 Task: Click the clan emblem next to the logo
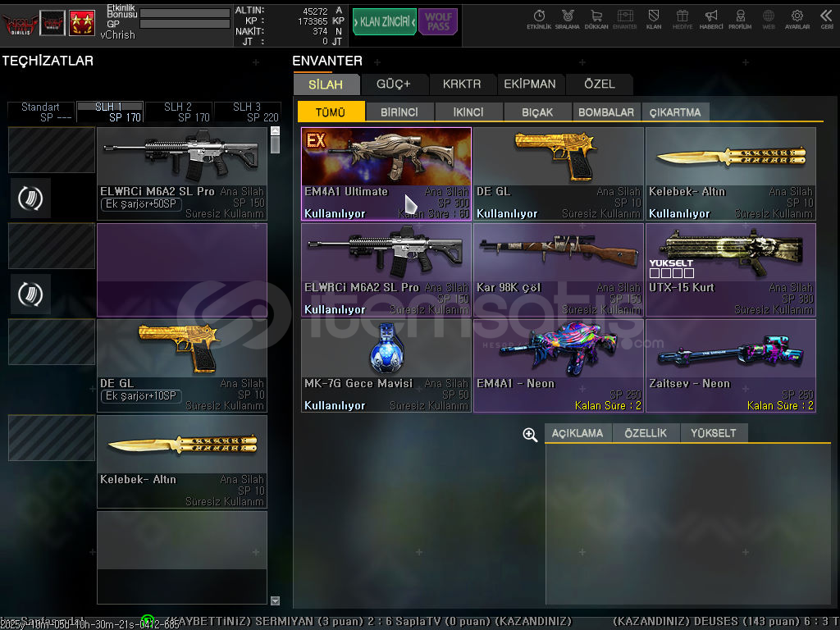point(52,23)
